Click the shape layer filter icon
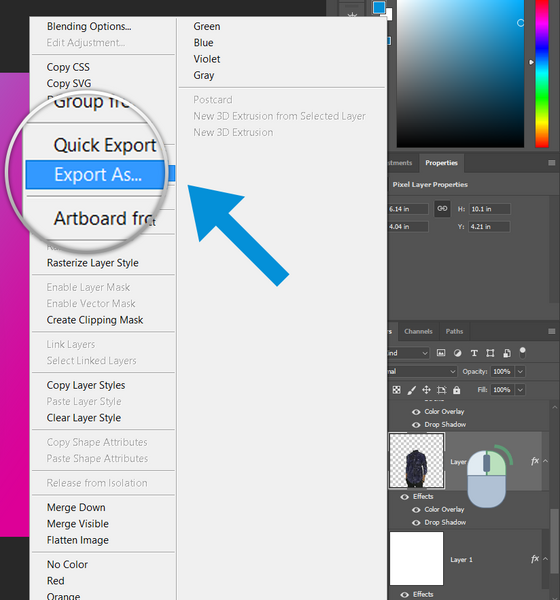Screen dimensions: 560x600 [490, 353]
